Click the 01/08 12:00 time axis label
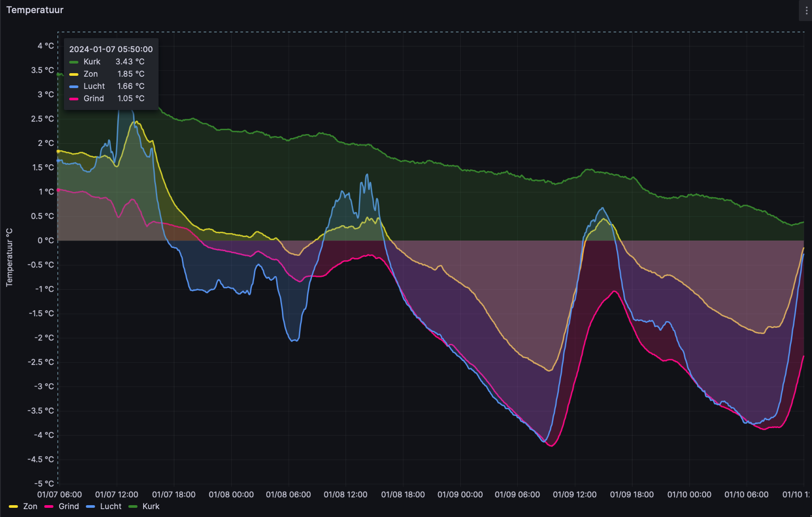Image resolution: width=812 pixels, height=517 pixels. [x=346, y=495]
